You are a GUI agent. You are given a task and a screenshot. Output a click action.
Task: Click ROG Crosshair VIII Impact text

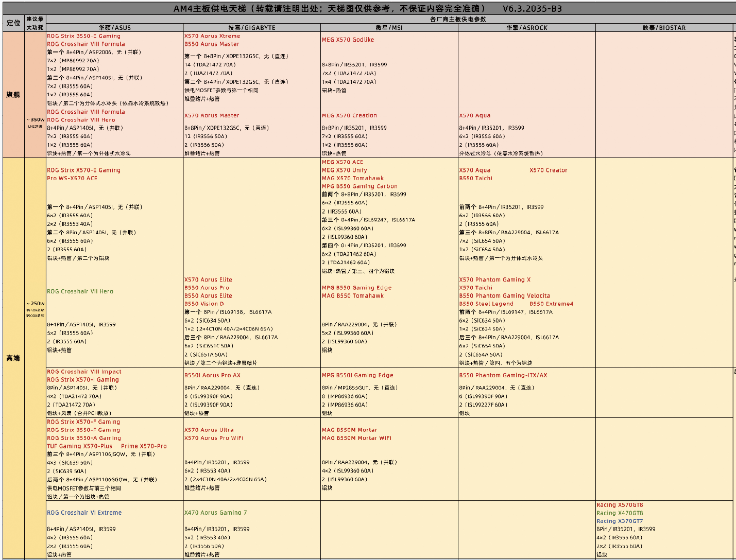click(x=84, y=372)
